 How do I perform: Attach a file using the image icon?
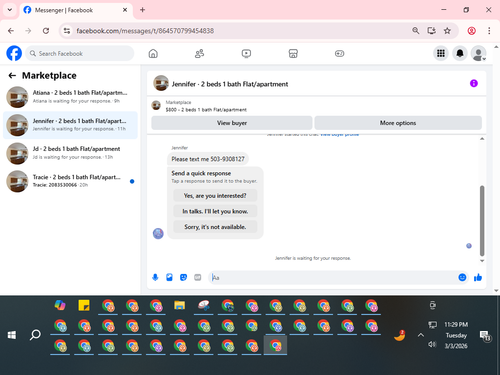pos(169,277)
